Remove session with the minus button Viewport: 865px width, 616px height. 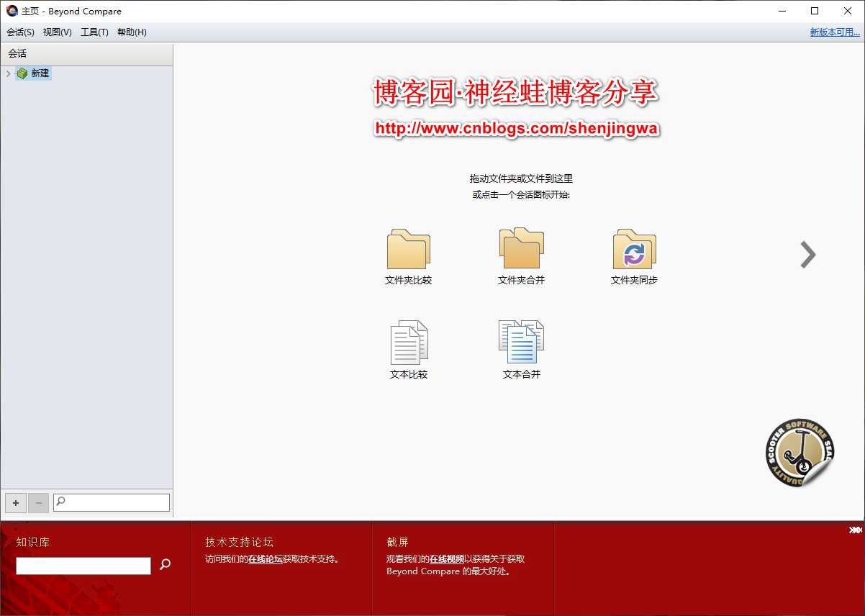point(38,503)
